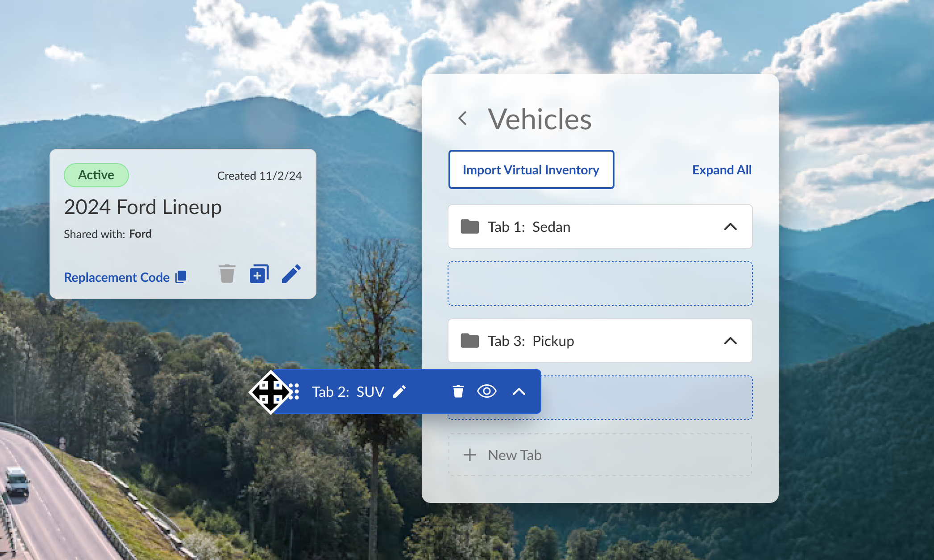Collapse the Tab 1: Sedan chevron

[x=731, y=226]
